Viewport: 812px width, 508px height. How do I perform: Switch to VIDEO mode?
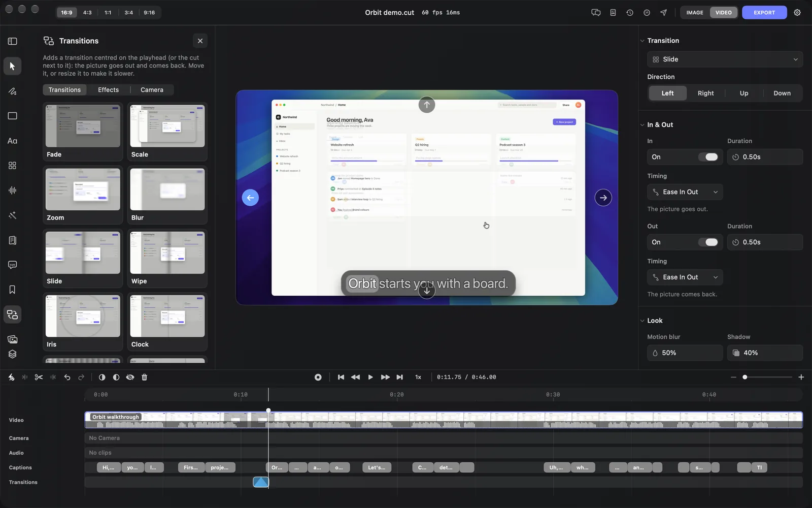click(x=723, y=12)
